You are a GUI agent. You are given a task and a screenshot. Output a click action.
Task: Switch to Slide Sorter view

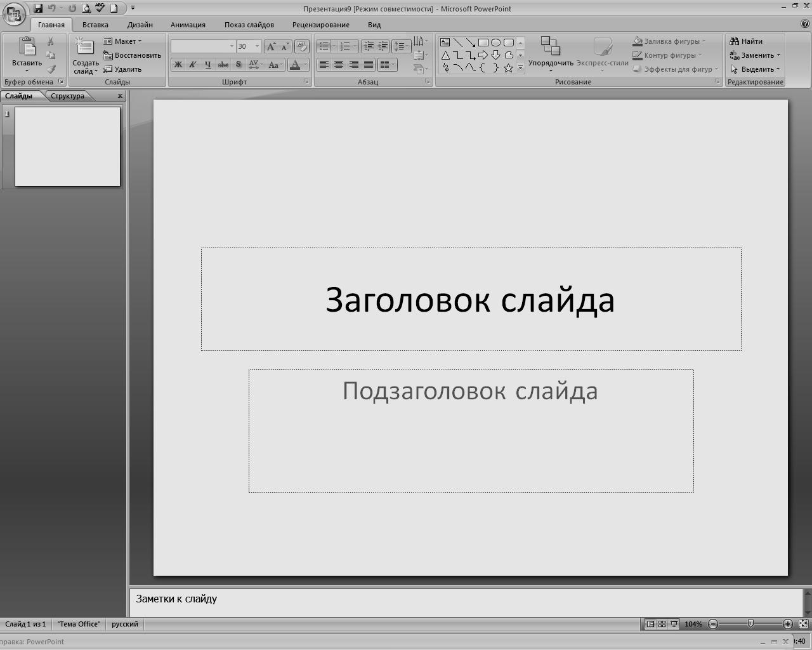click(x=662, y=624)
